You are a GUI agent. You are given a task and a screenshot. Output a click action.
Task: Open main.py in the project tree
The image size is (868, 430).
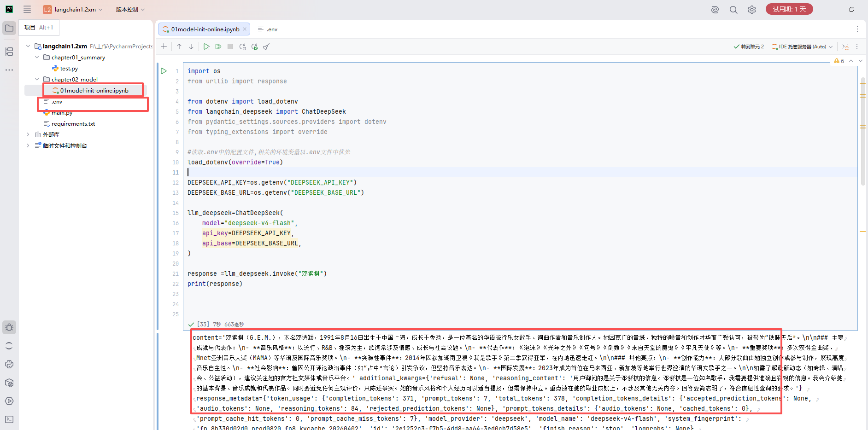62,113
